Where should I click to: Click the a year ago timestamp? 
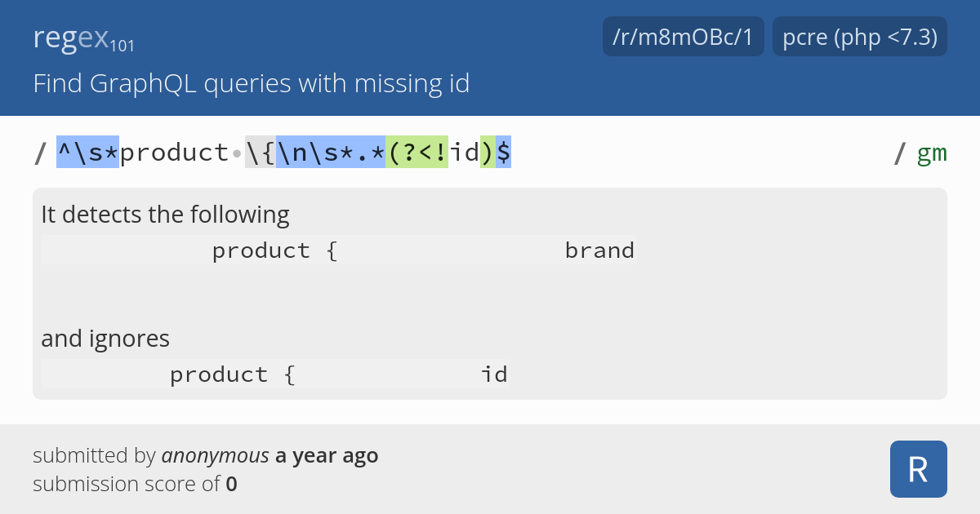point(327,455)
